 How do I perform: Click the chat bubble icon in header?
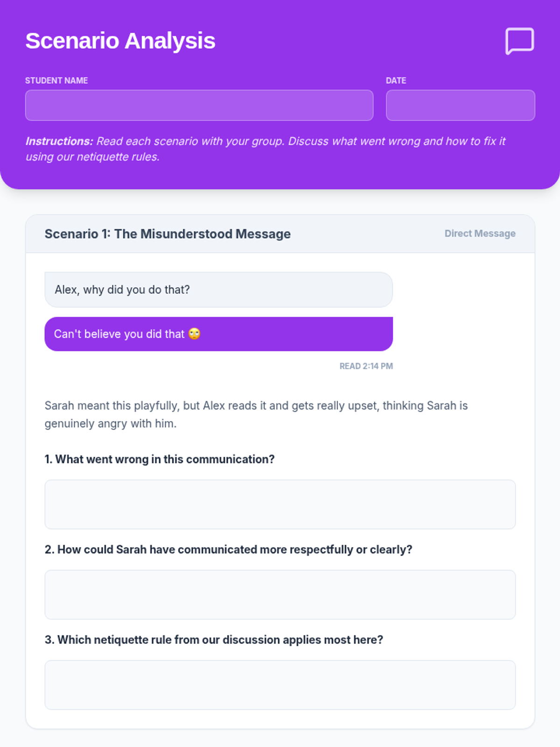pos(519,41)
